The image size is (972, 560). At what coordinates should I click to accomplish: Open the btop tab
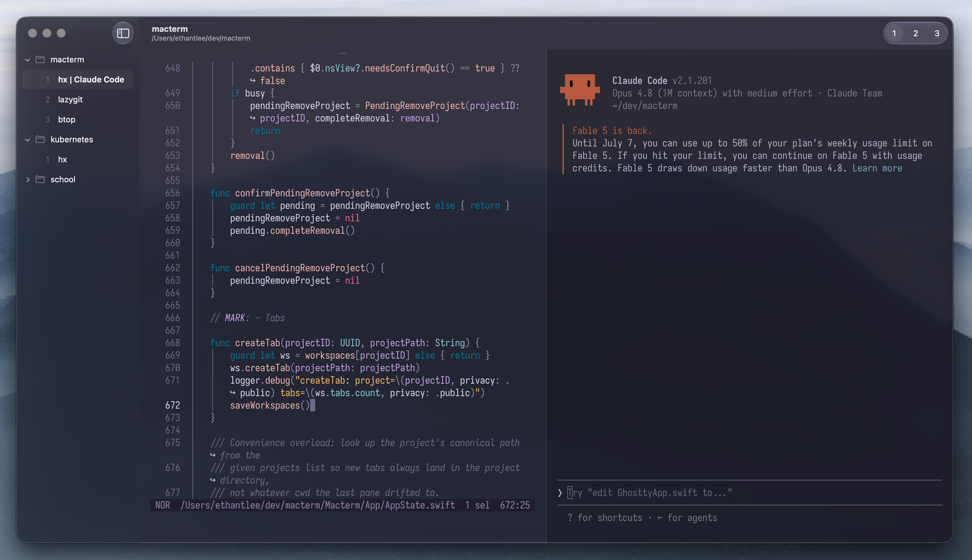click(78, 120)
